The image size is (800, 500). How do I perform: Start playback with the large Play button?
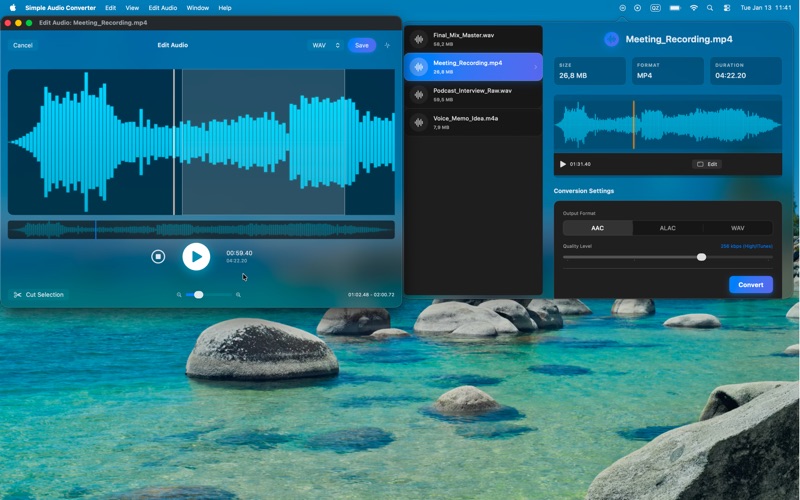coord(196,257)
